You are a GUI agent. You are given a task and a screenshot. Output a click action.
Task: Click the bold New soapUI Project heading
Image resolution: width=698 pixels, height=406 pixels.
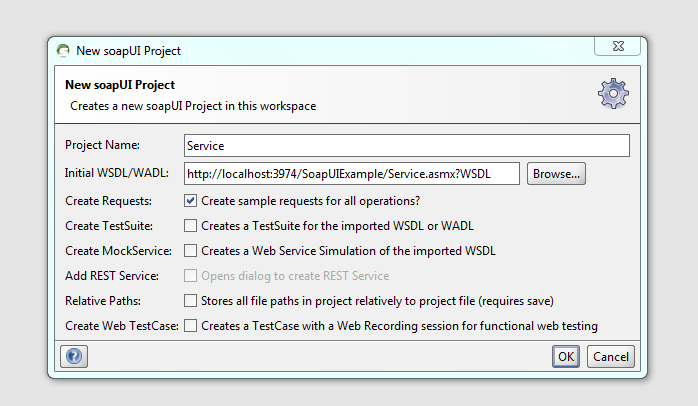click(x=120, y=85)
